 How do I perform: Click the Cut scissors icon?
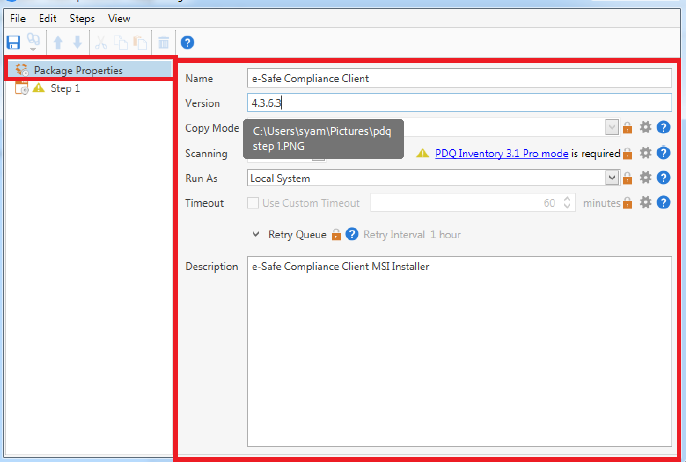coord(101,42)
